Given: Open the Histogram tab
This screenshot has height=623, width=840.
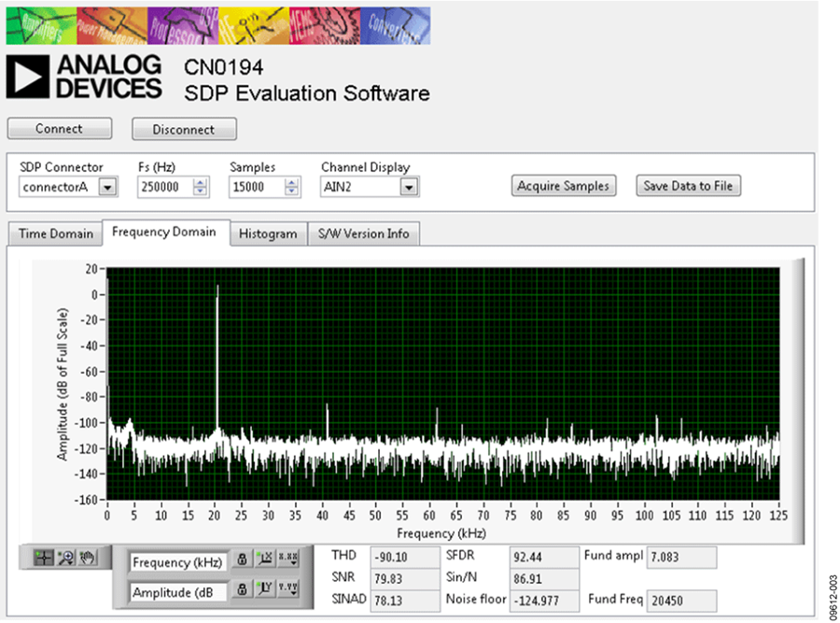Looking at the screenshot, I should [x=268, y=234].
